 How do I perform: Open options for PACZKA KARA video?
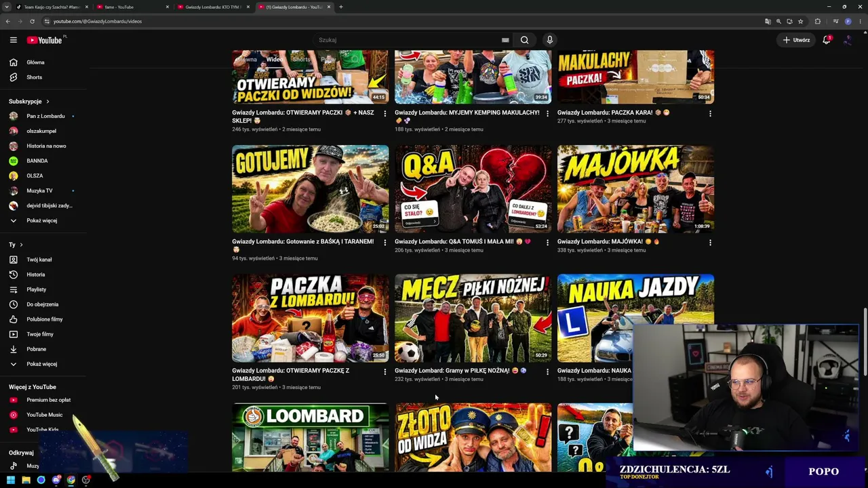click(x=710, y=113)
